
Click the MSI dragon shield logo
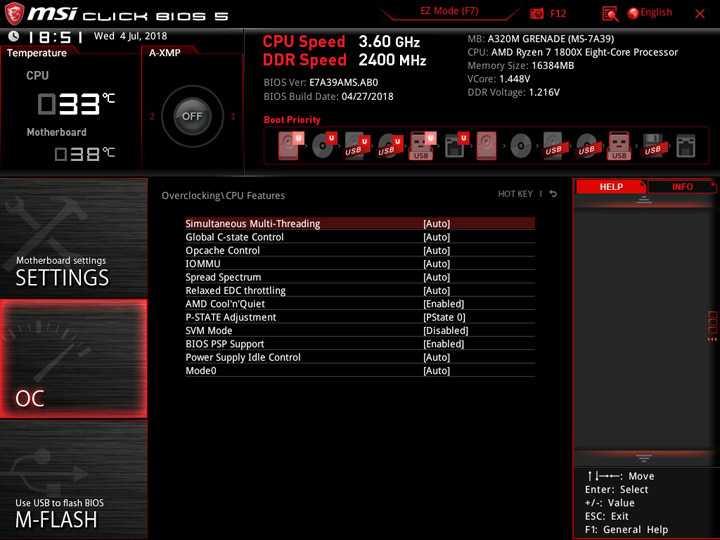(13, 14)
